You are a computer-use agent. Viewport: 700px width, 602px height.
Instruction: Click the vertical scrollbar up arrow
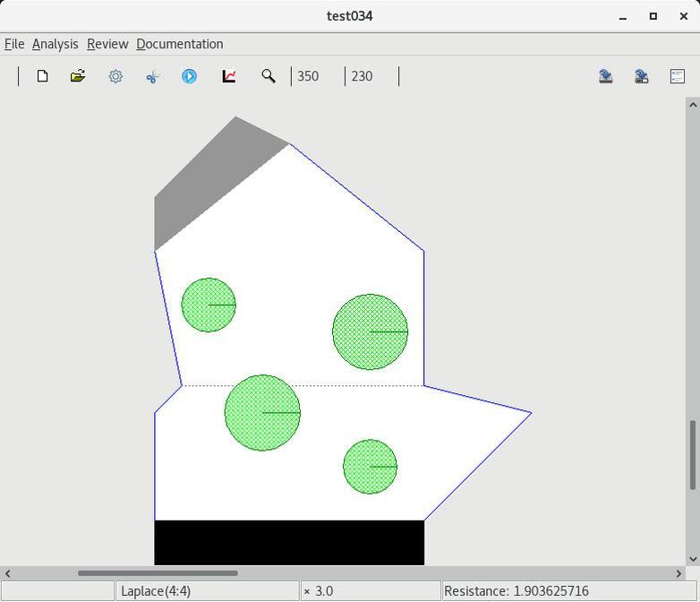click(x=692, y=105)
